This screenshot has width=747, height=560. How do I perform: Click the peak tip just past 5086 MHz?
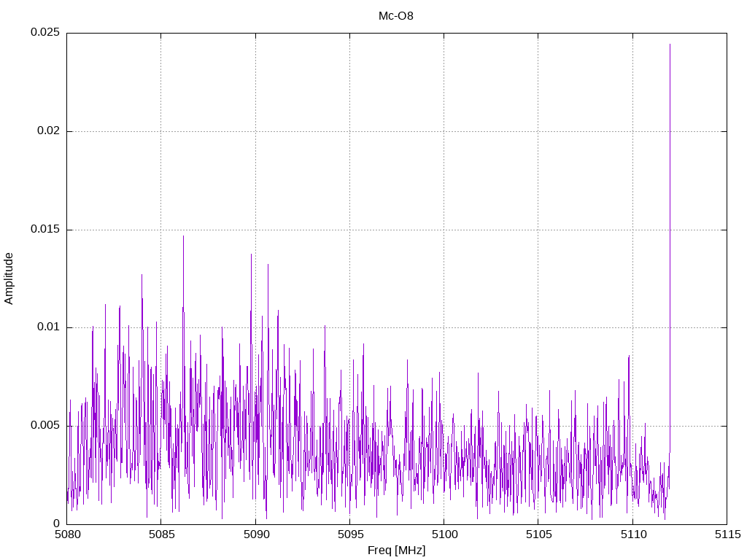(183, 236)
